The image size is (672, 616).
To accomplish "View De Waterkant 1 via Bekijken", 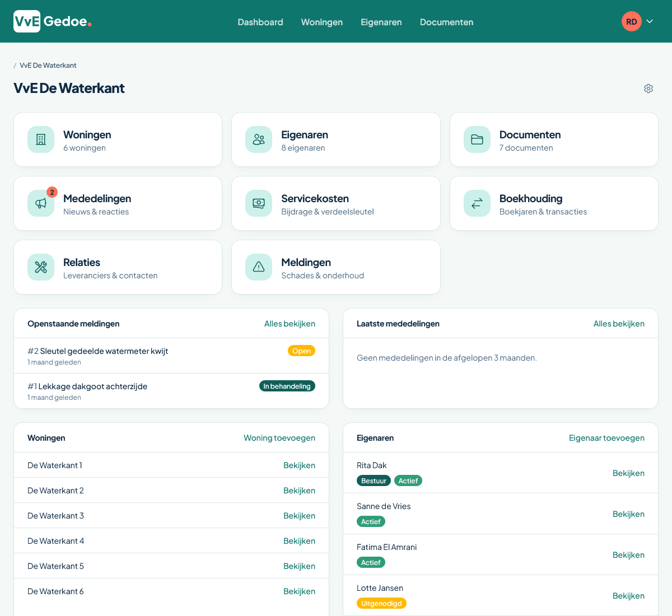I will (x=299, y=465).
